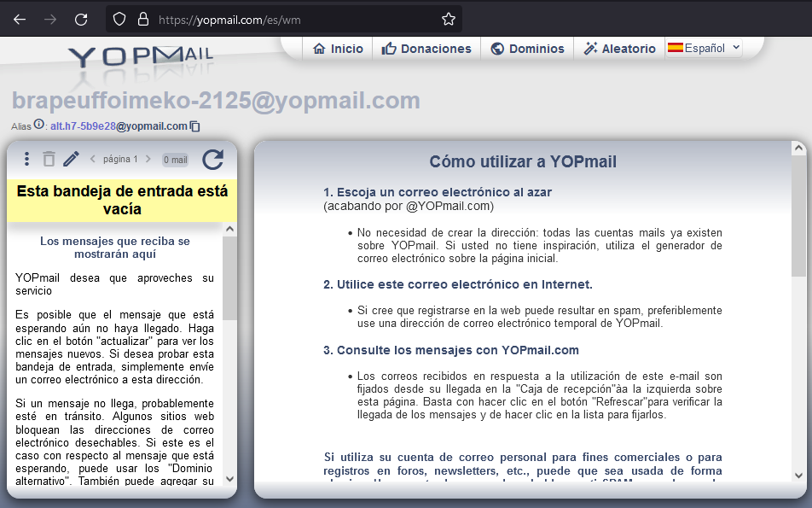The image size is (812, 508).
Task: Click Aleatorio to generate random address
Action: [619, 49]
